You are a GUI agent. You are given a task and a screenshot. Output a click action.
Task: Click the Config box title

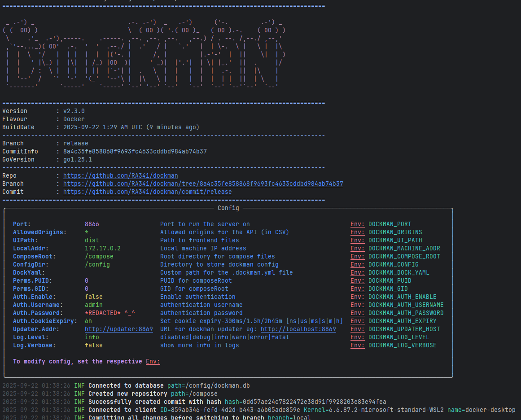click(228, 208)
